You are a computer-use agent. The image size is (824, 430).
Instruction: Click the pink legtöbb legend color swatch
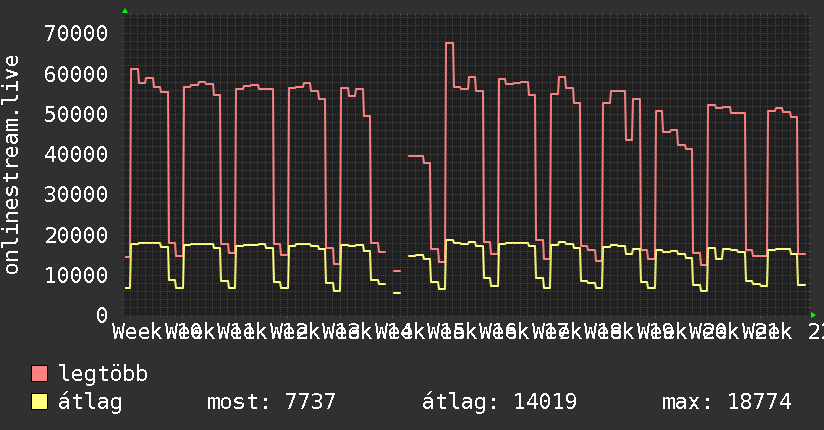click(x=39, y=374)
